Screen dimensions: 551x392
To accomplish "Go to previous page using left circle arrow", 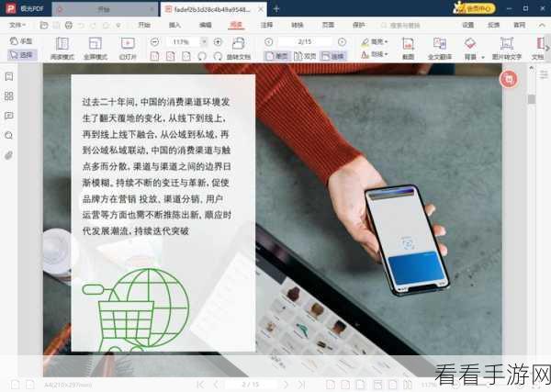I will 269,42.
